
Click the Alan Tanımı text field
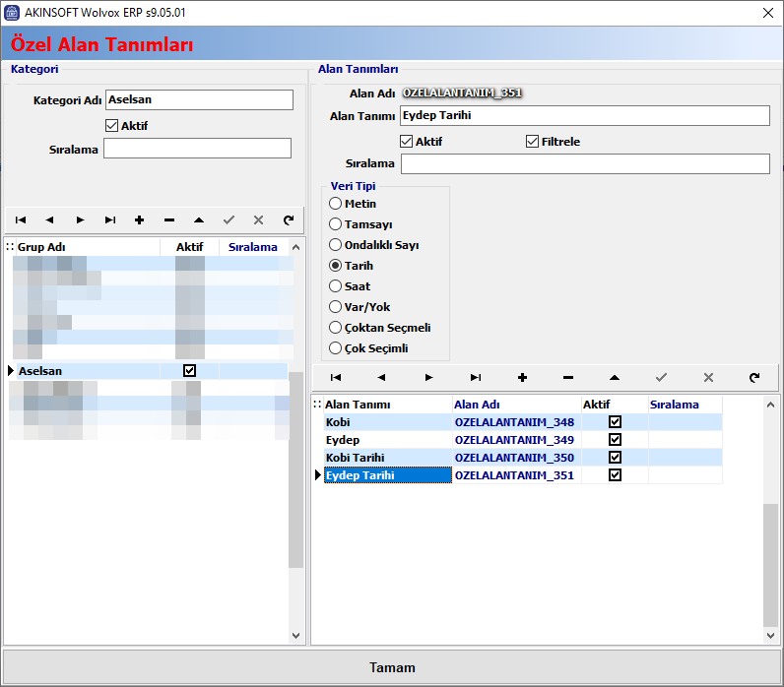[584, 116]
